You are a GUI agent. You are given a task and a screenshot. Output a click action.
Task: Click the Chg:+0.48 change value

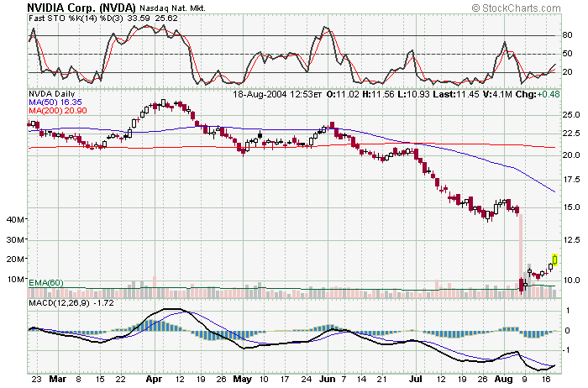click(x=538, y=94)
